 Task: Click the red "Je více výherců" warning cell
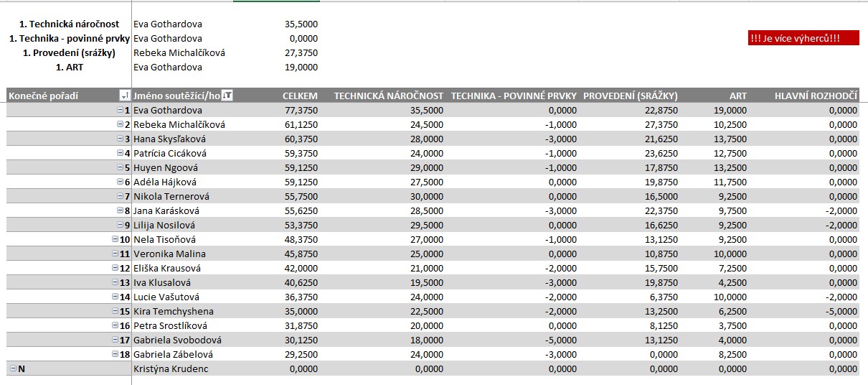coord(803,38)
